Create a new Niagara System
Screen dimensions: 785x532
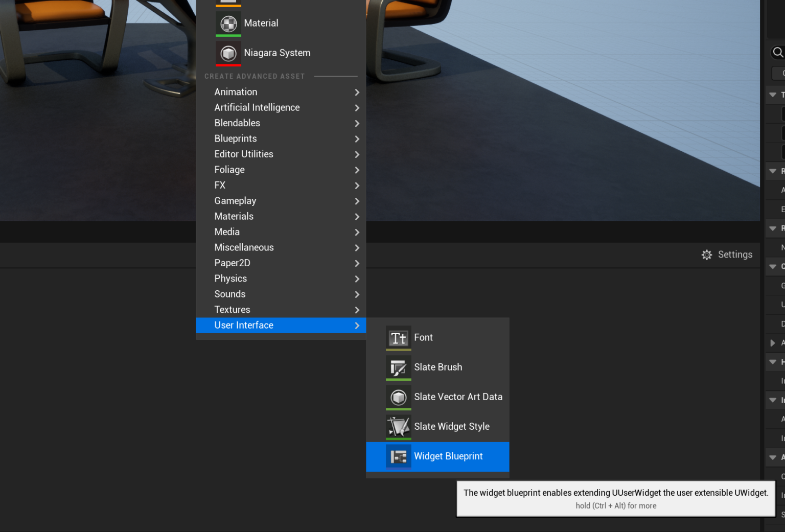[277, 53]
